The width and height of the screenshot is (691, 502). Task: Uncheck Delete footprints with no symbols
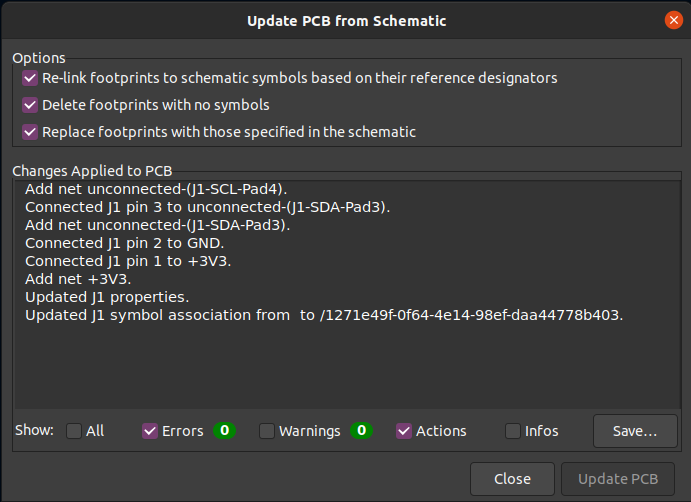coord(29,105)
